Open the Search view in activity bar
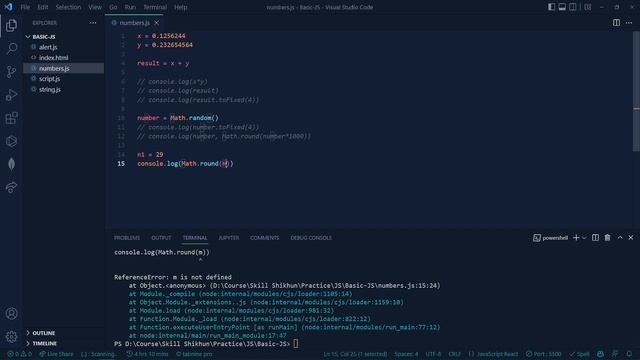 coord(11,49)
